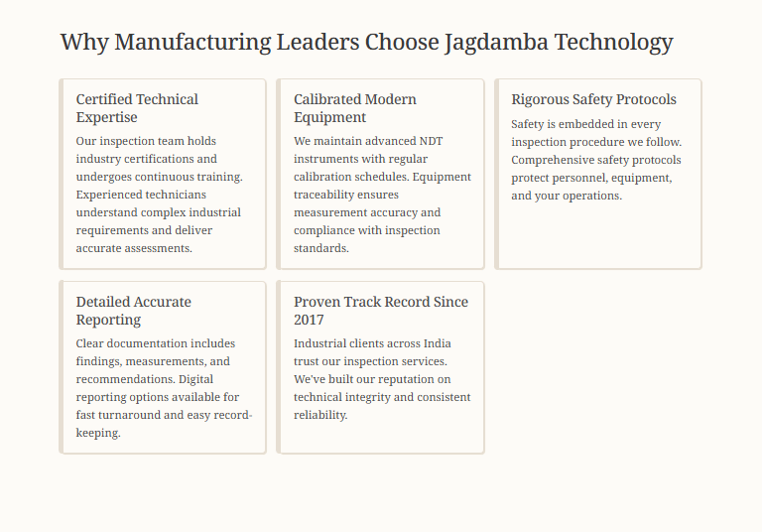The width and height of the screenshot is (762, 532).
Task: Select the Certified Technical Expertise card title
Action: coord(137,108)
